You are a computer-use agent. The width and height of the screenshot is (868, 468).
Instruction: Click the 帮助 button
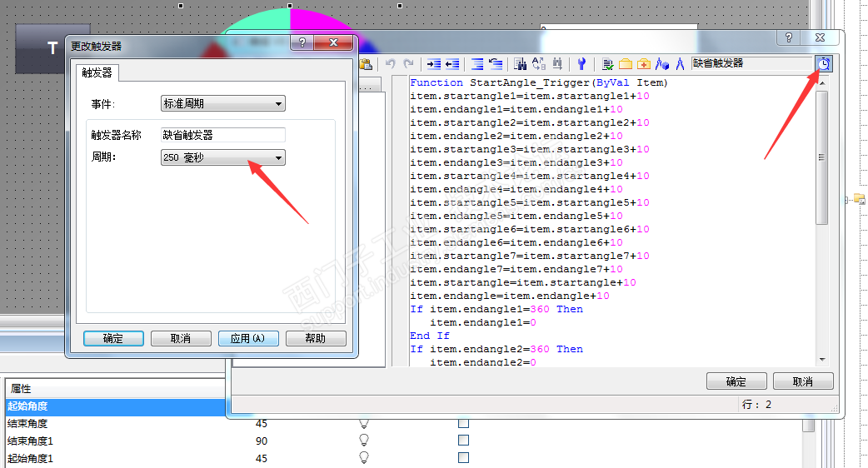(x=316, y=338)
